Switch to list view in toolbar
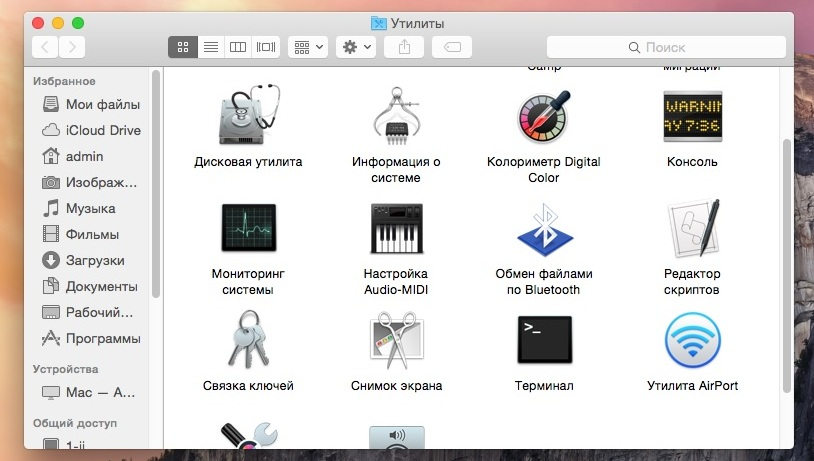 coord(211,47)
